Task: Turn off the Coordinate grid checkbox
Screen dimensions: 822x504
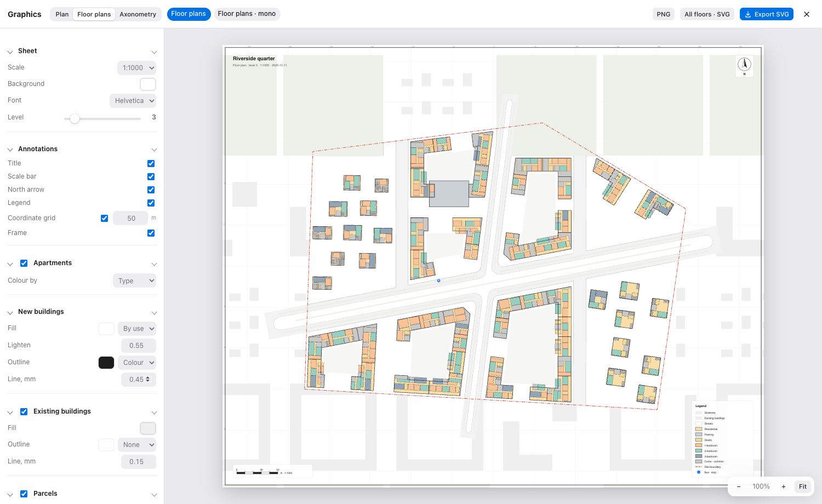Action: pyautogui.click(x=104, y=218)
